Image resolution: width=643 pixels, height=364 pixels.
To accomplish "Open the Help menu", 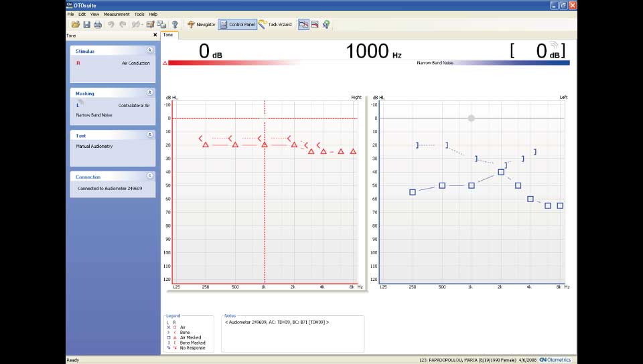I will [x=153, y=14].
